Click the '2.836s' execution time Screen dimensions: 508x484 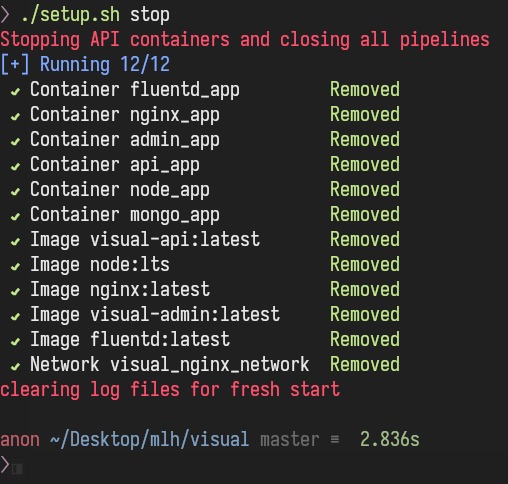pos(390,439)
